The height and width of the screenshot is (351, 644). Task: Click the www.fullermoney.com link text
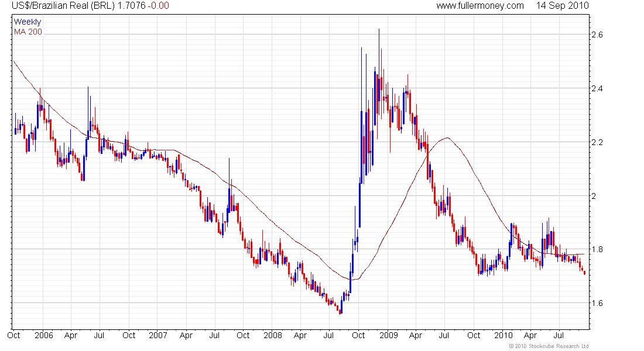(479, 6)
